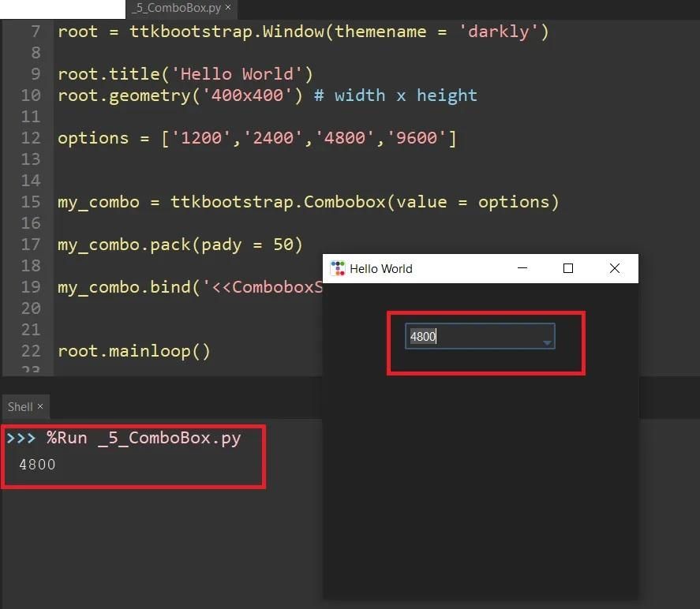Click the root.mainloop() line

coord(133,351)
